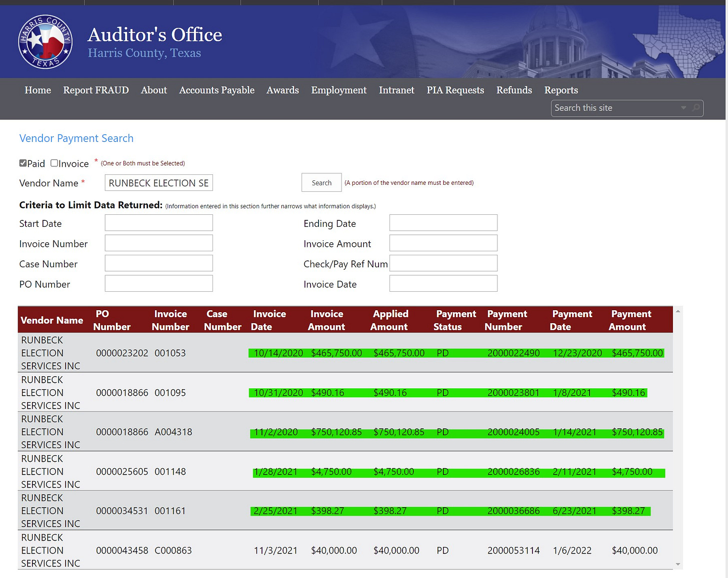Click the Invoice Amount input field
The height and width of the screenshot is (578, 728).
pos(443,243)
